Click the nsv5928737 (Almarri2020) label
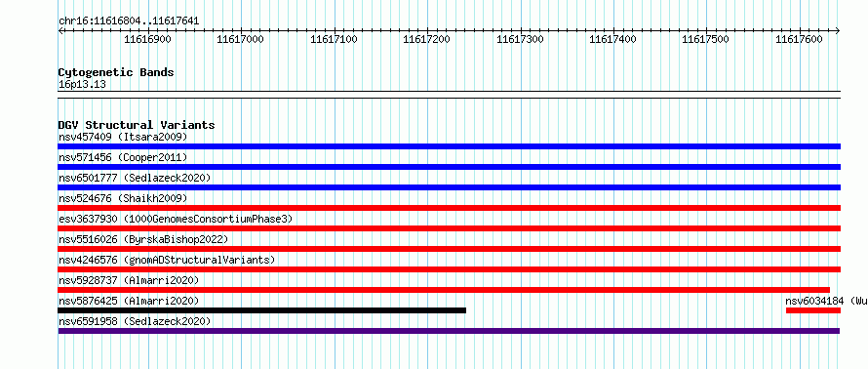868x369 pixels. (x=129, y=280)
